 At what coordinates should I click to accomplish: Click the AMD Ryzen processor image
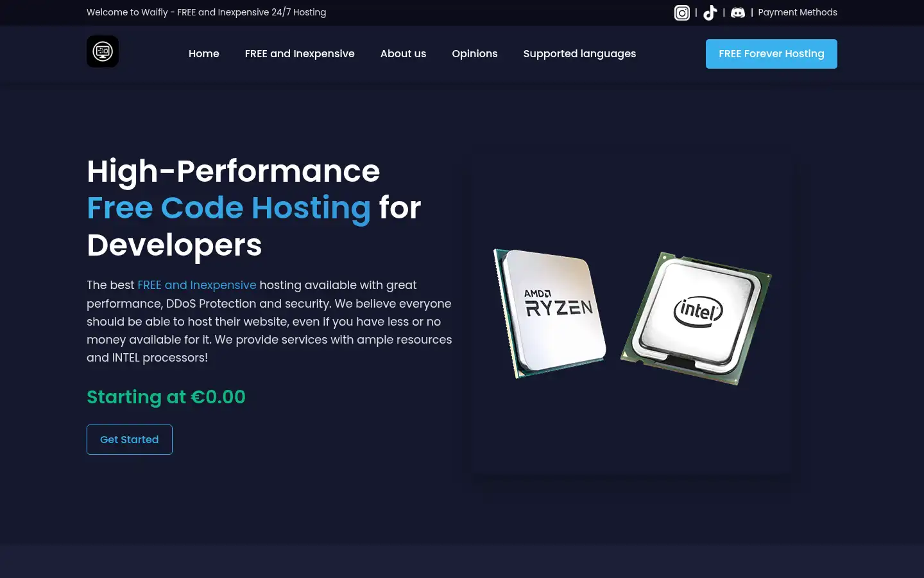click(x=550, y=313)
